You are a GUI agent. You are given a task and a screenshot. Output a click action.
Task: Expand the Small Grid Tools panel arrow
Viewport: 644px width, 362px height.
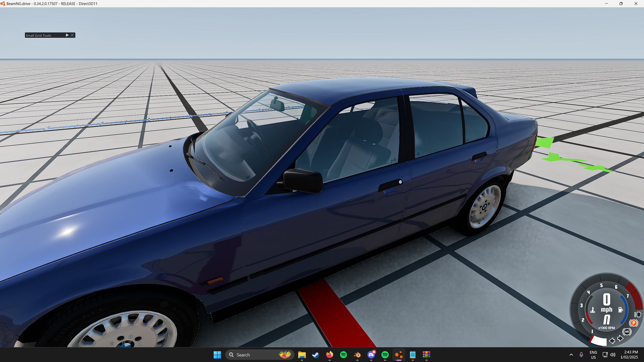tap(67, 35)
